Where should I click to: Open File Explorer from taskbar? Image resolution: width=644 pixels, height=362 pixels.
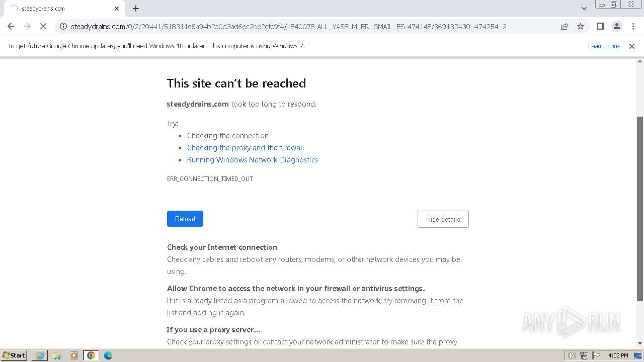57,355
